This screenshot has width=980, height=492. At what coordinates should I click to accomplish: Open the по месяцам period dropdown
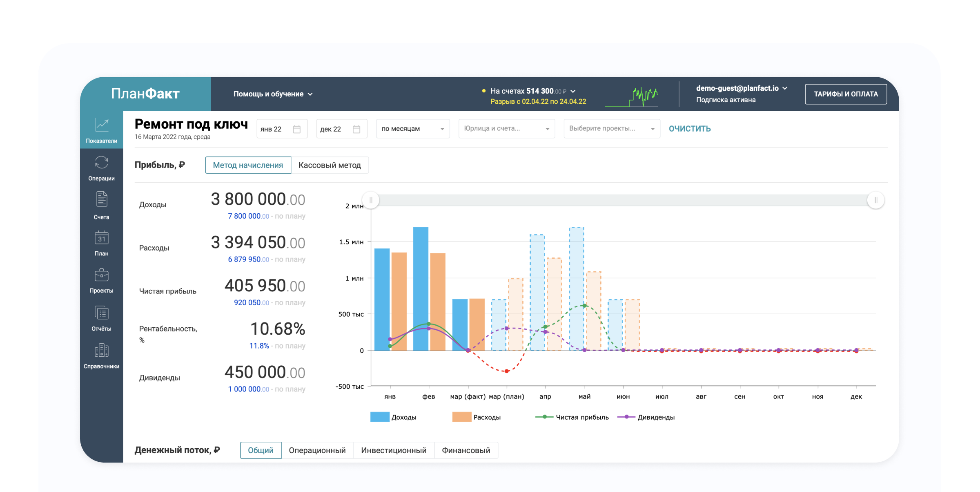[413, 129]
